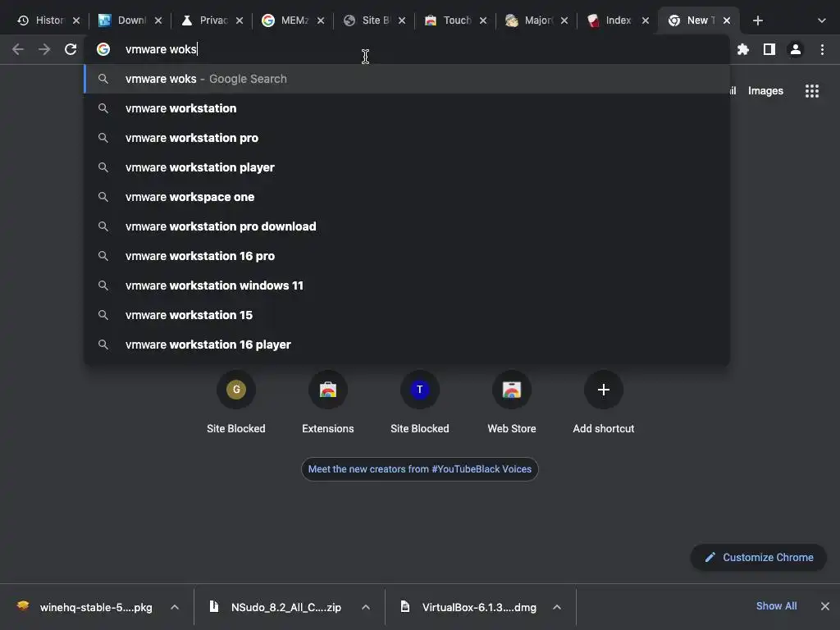840x630 pixels.
Task: Select 'vmware workstation' suggestion
Action: [407, 108]
